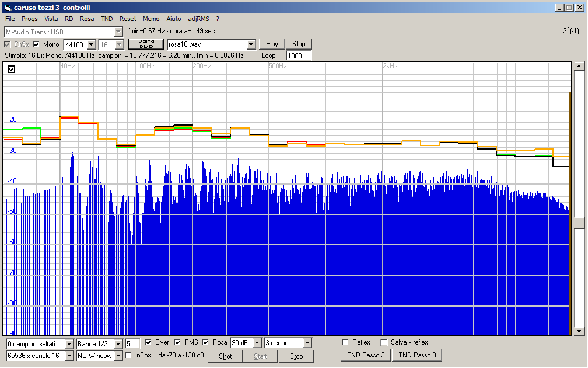Toggle the RMS checkbox
This screenshot has height=368, width=588.
(x=177, y=342)
